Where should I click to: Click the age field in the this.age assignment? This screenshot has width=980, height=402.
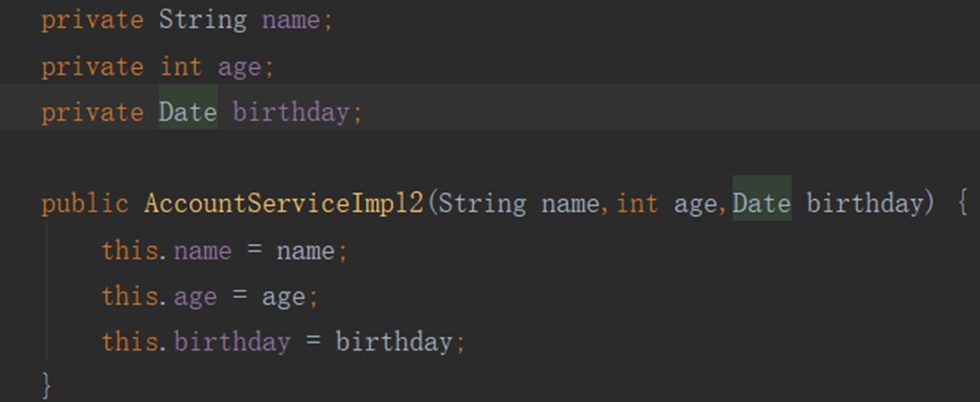click(195, 297)
